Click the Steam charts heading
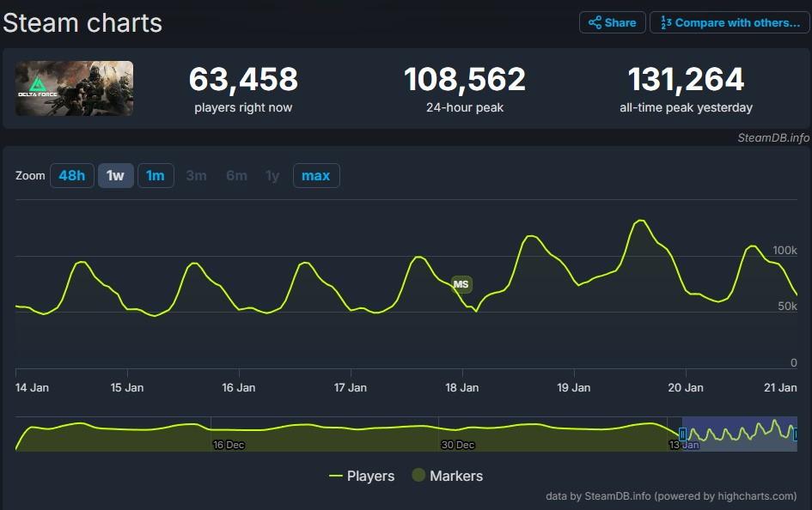 point(82,23)
